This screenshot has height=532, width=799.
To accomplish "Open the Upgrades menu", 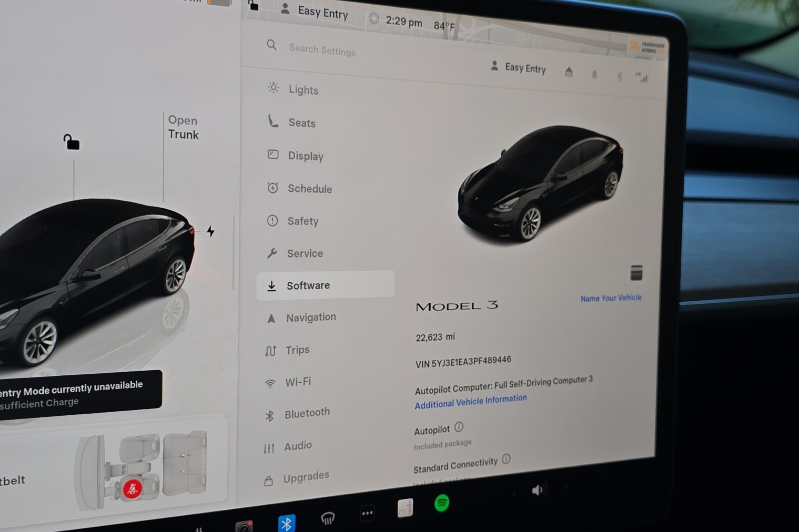I will 297,478.
